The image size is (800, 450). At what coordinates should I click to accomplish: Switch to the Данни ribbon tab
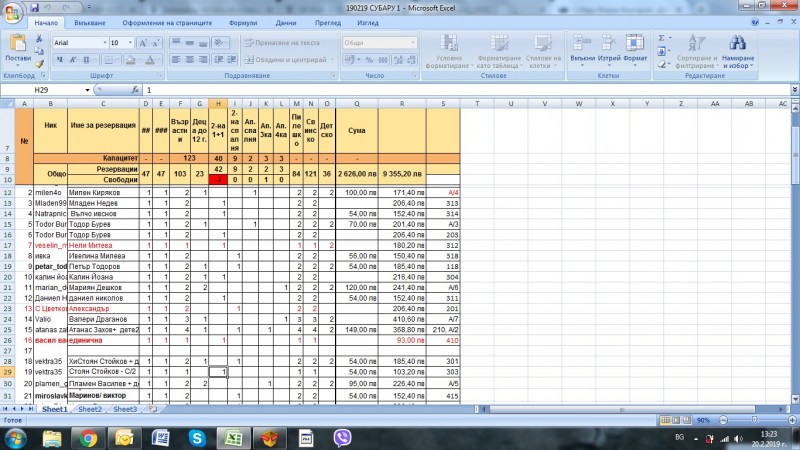pyautogui.click(x=286, y=23)
